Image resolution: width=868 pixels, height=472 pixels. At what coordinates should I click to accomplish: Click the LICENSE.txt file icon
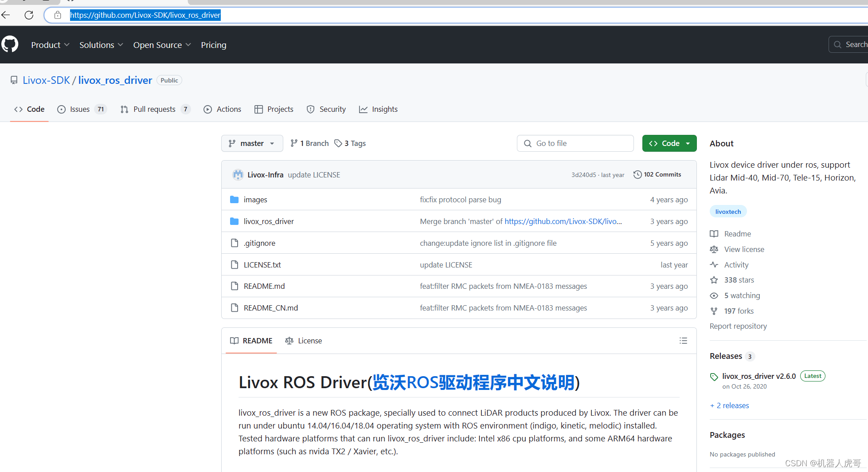235,265
